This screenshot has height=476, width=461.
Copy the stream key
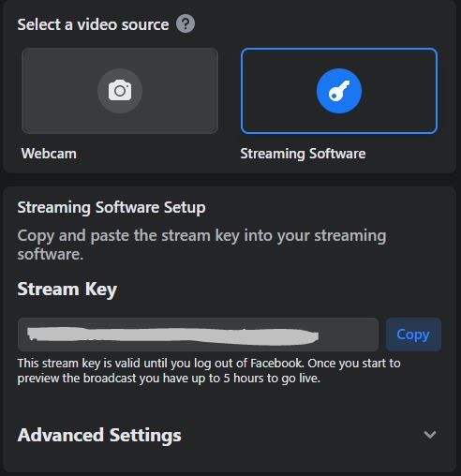(413, 335)
